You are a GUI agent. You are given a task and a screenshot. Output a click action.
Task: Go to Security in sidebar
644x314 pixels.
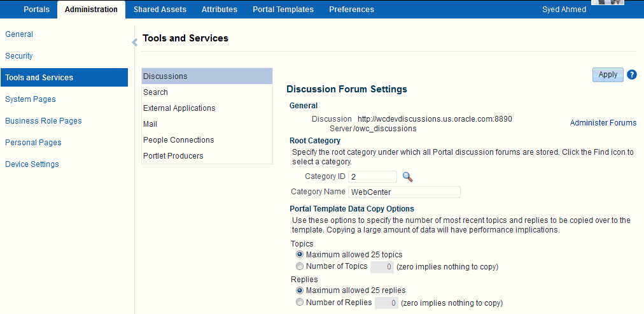click(x=19, y=56)
